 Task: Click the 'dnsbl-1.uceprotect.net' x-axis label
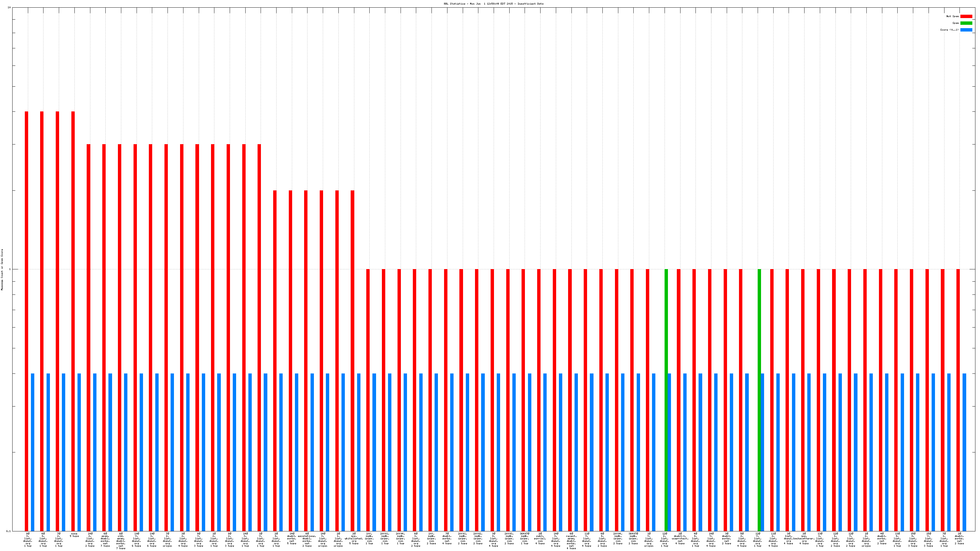tap(680, 538)
